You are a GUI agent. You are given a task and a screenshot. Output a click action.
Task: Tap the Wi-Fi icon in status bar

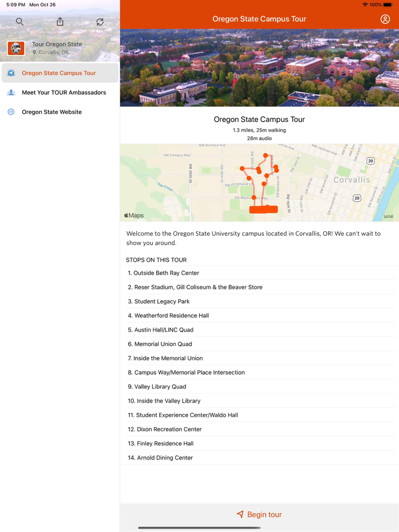coord(365,5)
